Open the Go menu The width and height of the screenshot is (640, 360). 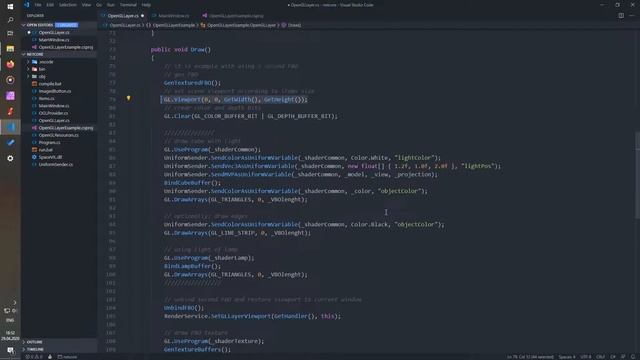tap(99, 5)
